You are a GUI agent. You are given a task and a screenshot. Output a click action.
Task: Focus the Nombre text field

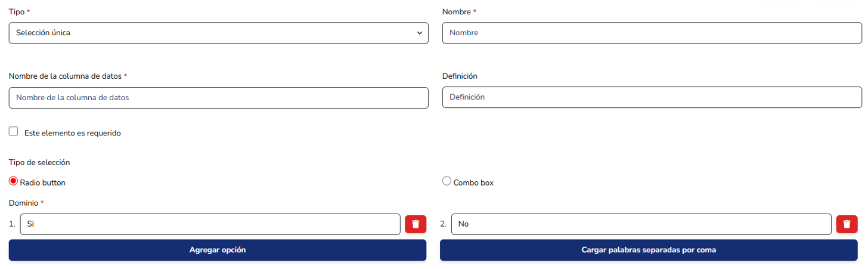click(x=652, y=33)
